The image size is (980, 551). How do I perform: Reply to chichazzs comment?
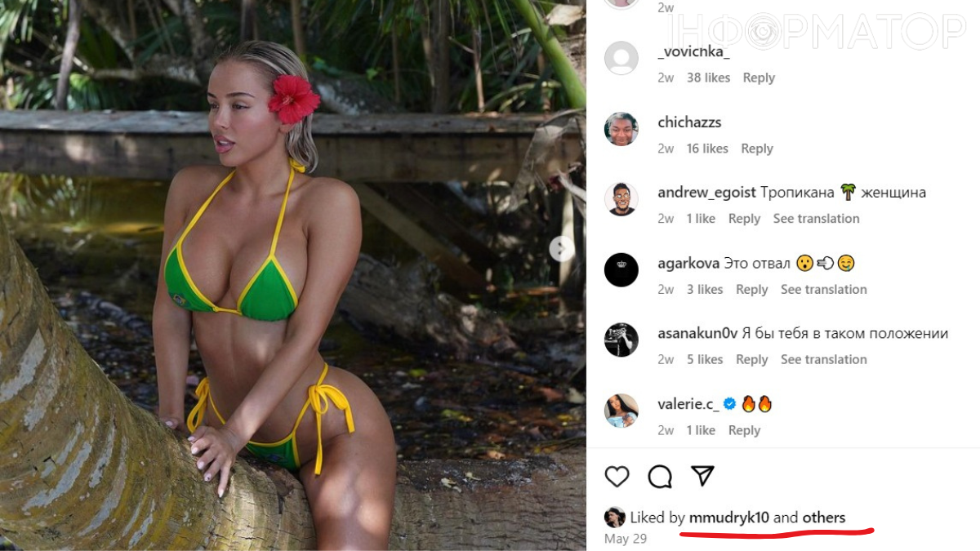tap(757, 149)
